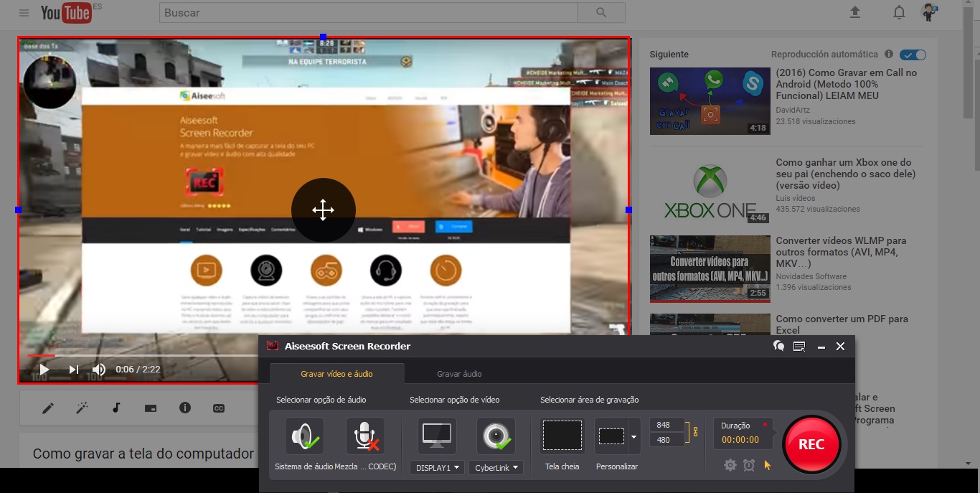Open YouTube notifications bell
Image resolution: width=980 pixels, height=493 pixels.
point(899,12)
